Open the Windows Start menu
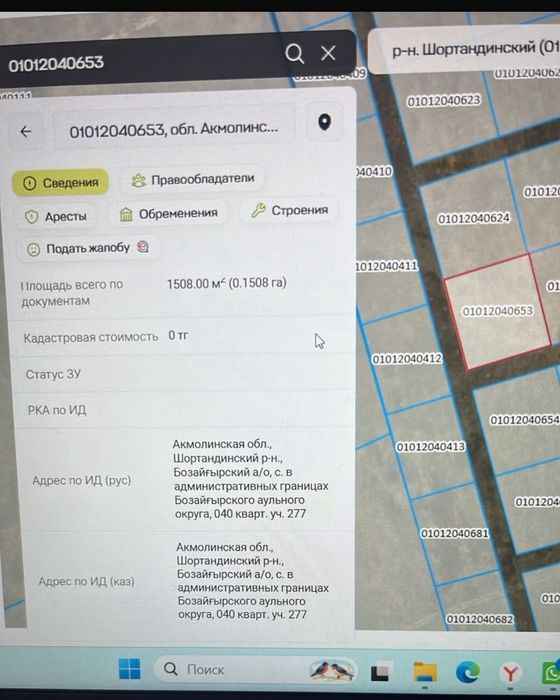Screen dimensions: 560x700 (130, 668)
